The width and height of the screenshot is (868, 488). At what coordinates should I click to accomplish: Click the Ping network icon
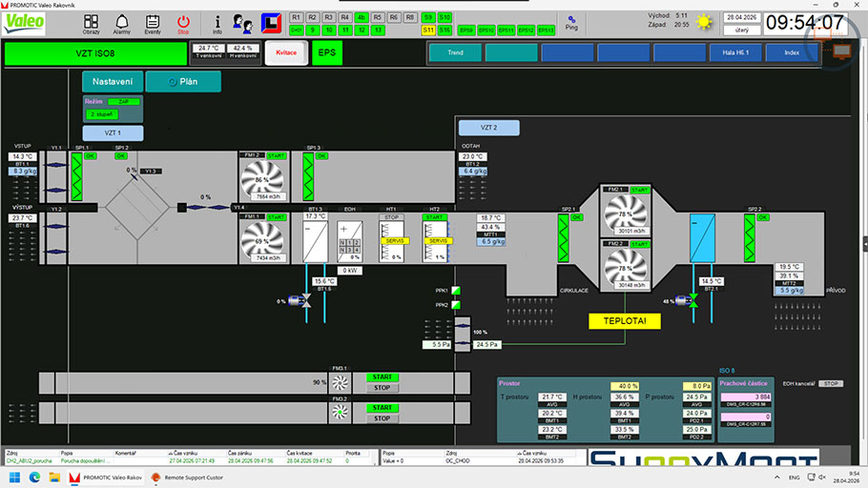571,22
